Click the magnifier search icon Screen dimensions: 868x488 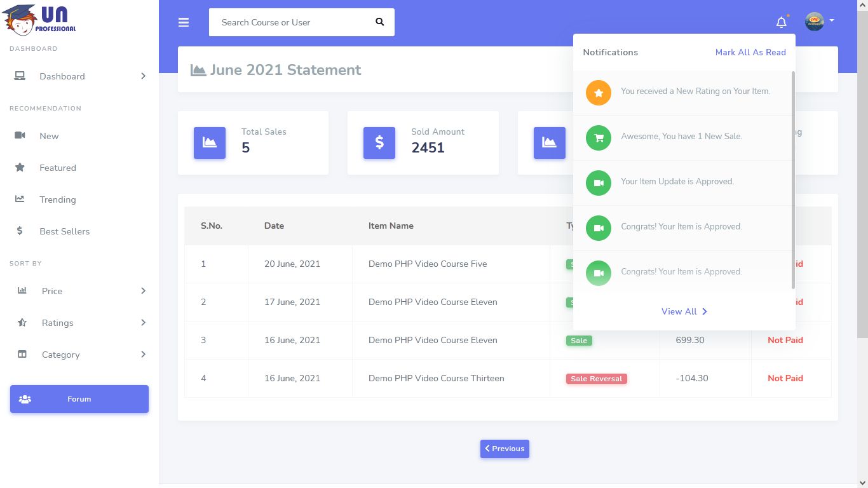[380, 22]
